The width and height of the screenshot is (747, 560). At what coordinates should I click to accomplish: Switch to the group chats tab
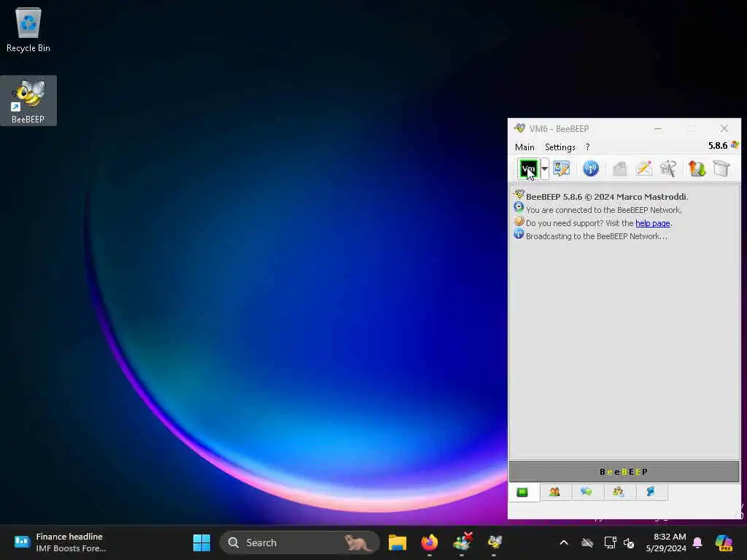[619, 492]
